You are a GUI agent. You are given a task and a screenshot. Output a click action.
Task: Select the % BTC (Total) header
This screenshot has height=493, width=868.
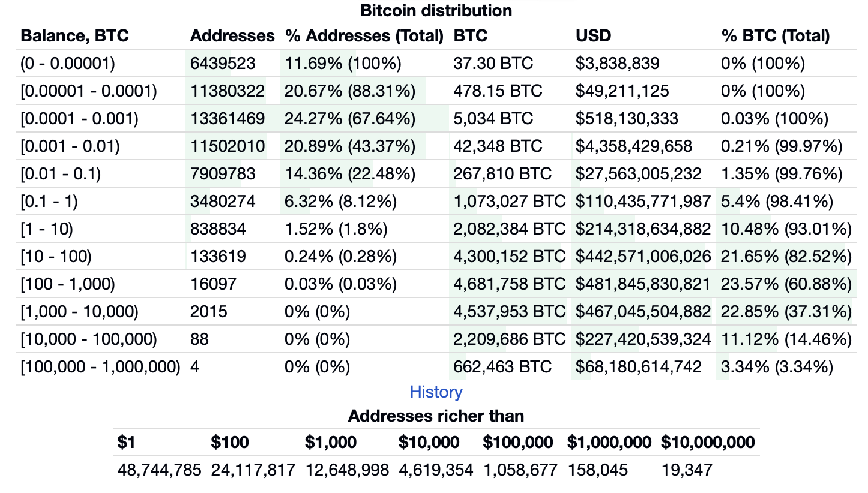pos(775,36)
